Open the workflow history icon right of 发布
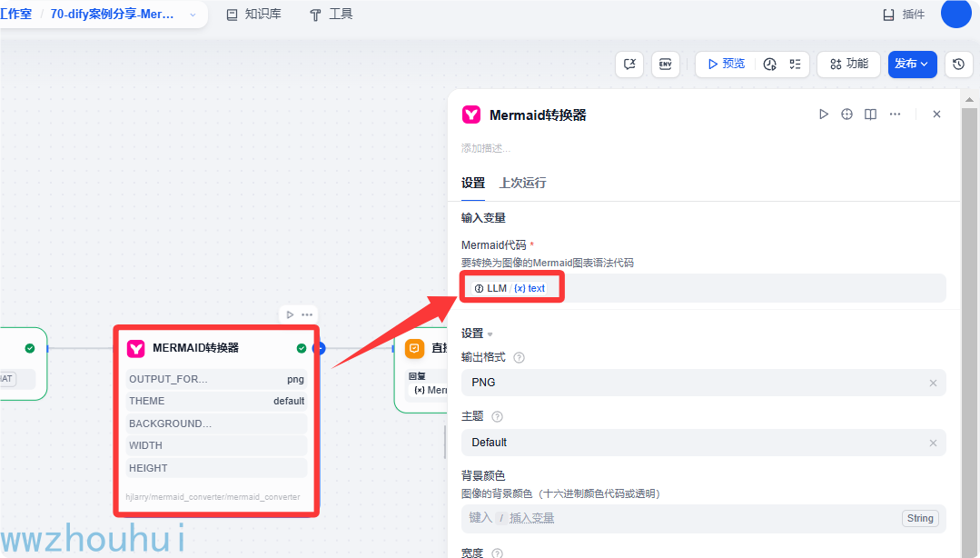 coord(959,64)
